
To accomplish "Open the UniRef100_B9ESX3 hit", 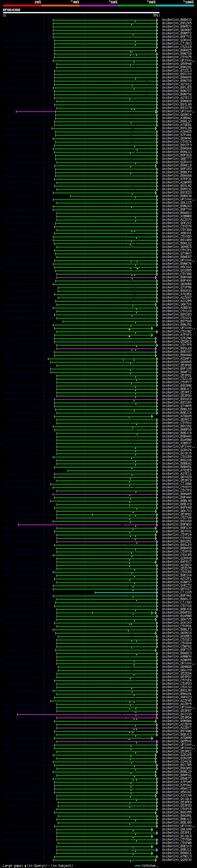I will coord(177,846).
